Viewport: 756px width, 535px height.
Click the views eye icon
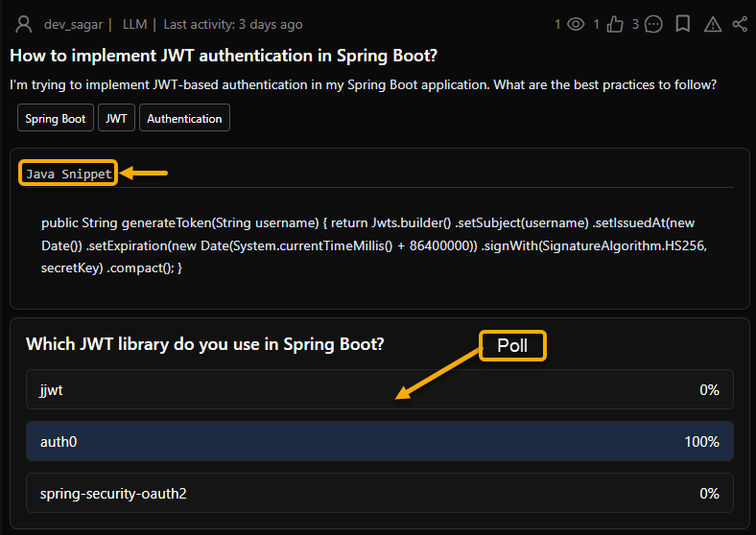click(x=576, y=24)
